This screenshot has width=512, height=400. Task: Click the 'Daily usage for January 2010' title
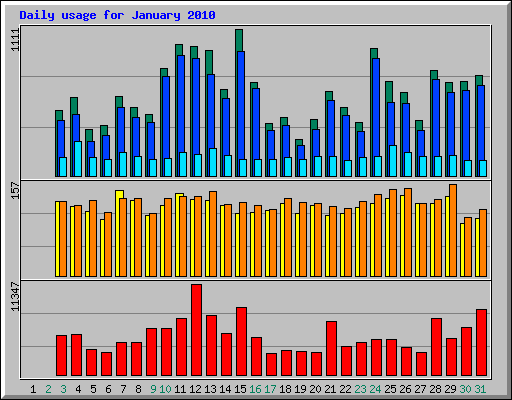point(117,15)
